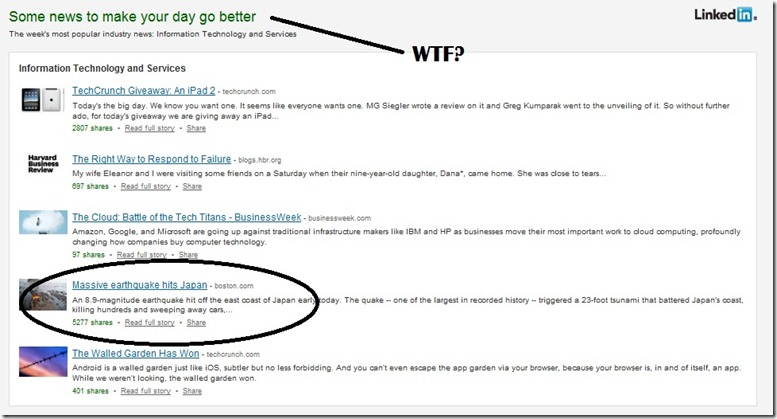
Task: Read full story for the Cloud article
Action: (142, 255)
